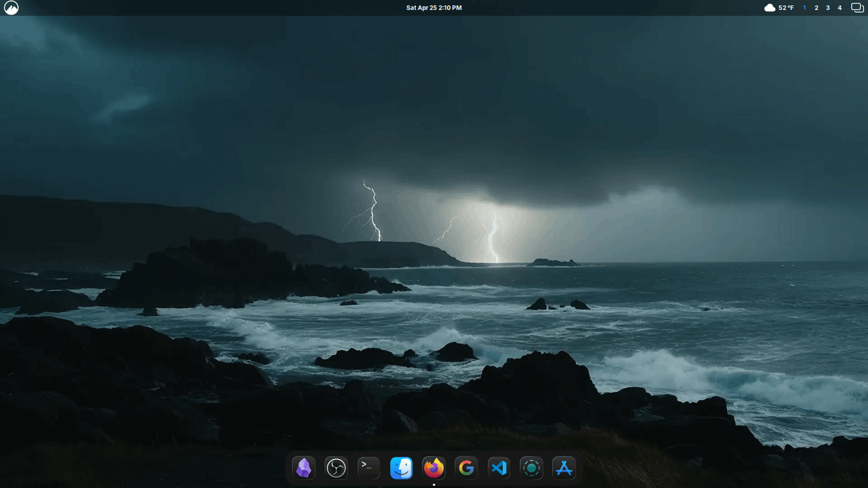868x488 pixels.
Task: Launch Visual Studio Code
Action: tap(498, 468)
